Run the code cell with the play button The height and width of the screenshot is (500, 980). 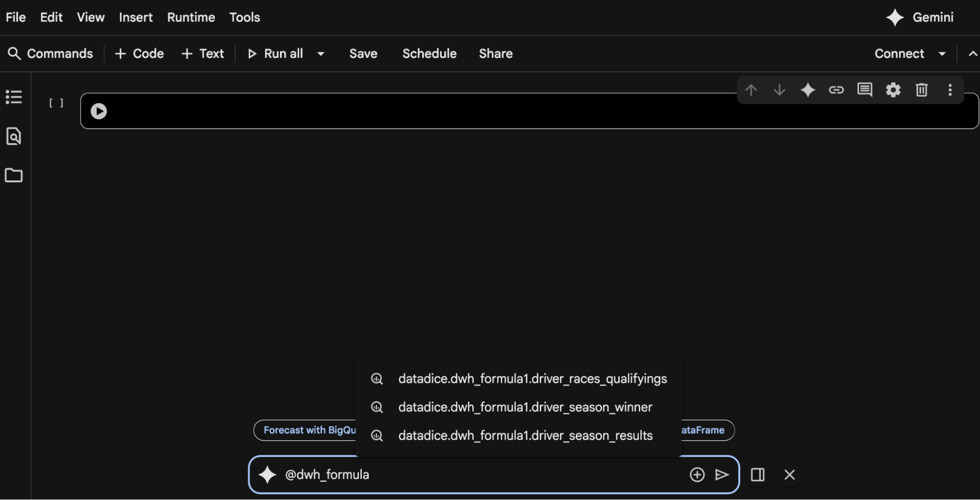[99, 111]
